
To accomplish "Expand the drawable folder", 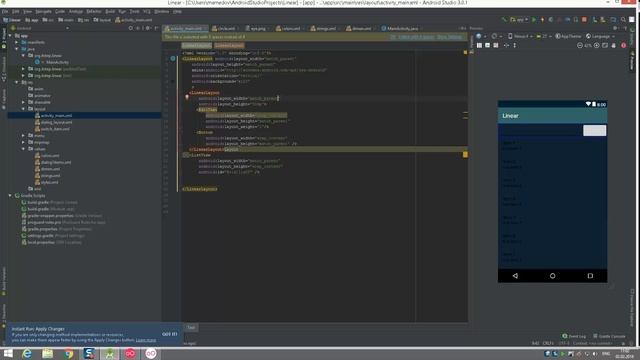I will pos(23,102).
